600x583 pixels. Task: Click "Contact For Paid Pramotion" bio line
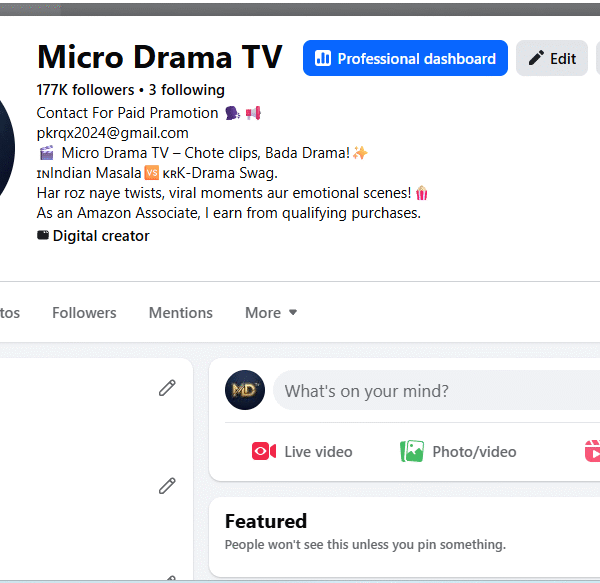point(148,113)
